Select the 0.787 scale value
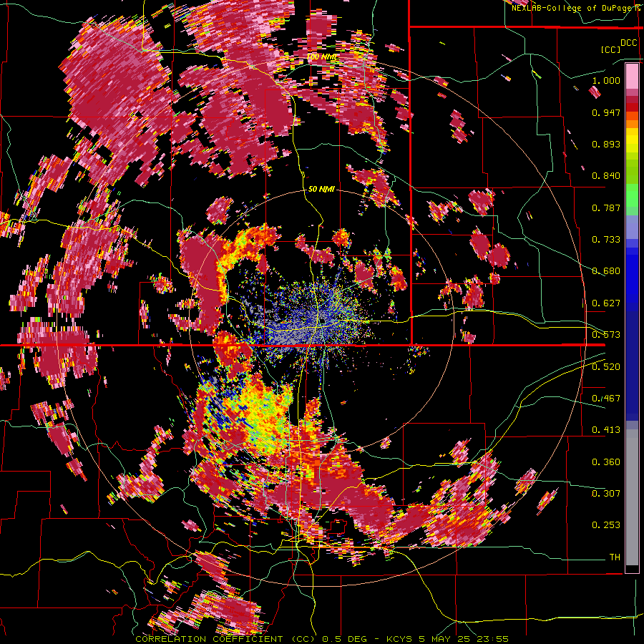Viewport: 644px width, 644px height. point(606,208)
